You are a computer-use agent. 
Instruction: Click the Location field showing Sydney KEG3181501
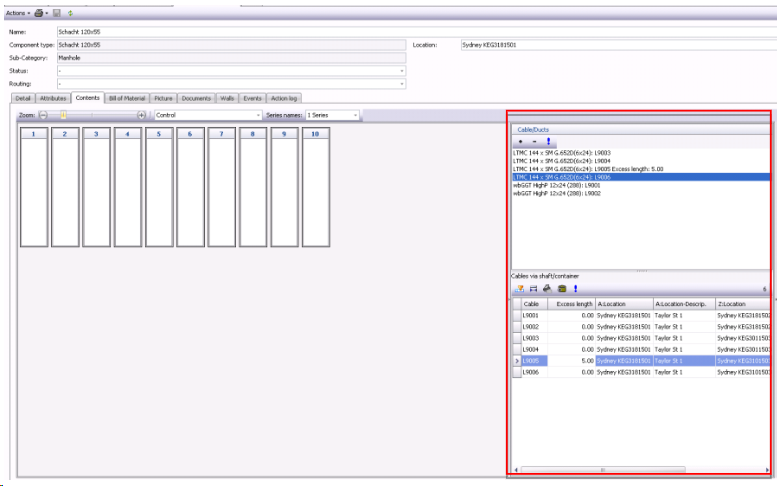[x=618, y=45]
